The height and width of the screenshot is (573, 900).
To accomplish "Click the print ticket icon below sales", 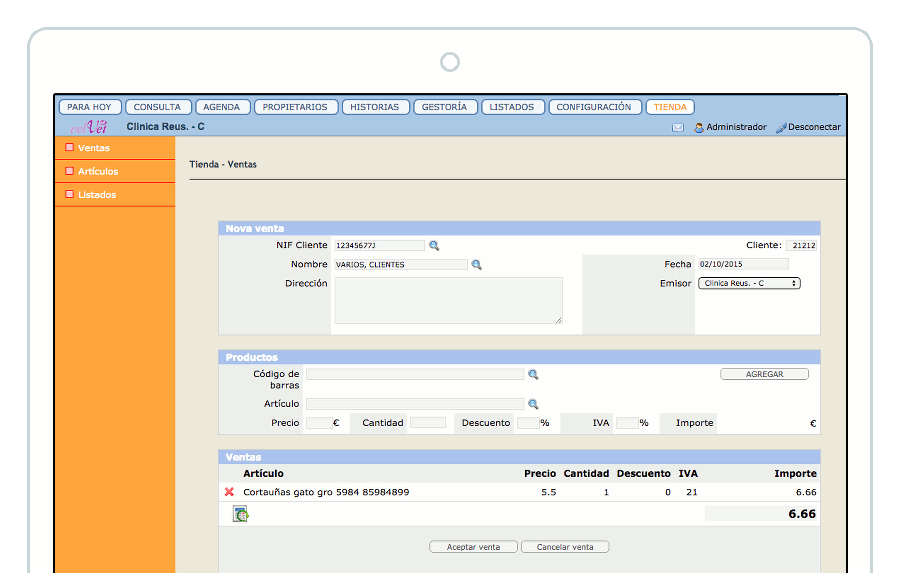I will pos(240,514).
